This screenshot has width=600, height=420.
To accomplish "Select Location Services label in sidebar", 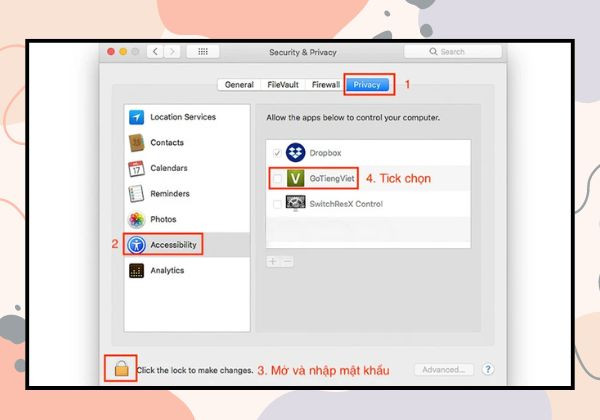I will 183,117.
